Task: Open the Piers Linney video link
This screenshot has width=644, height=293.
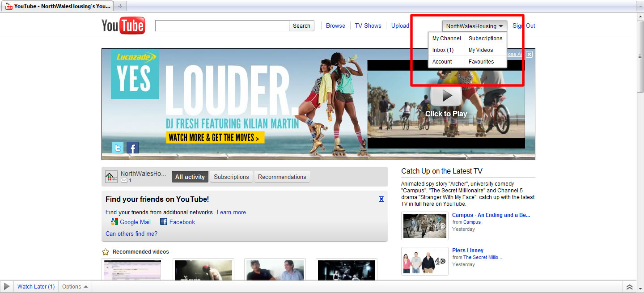Action: (x=468, y=251)
